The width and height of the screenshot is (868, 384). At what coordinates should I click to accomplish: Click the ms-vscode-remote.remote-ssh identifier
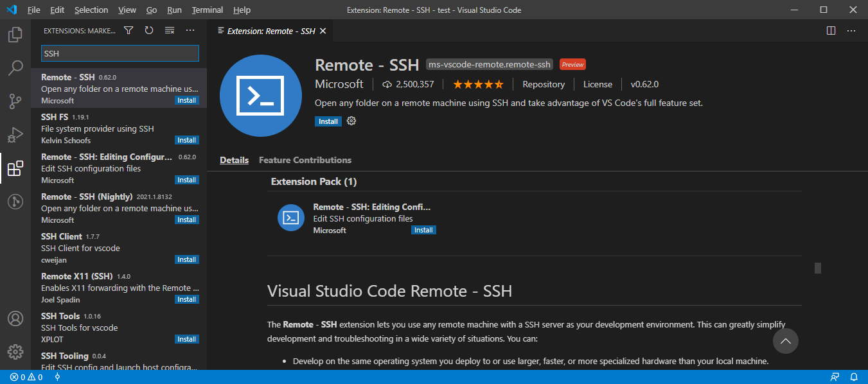[x=490, y=65]
